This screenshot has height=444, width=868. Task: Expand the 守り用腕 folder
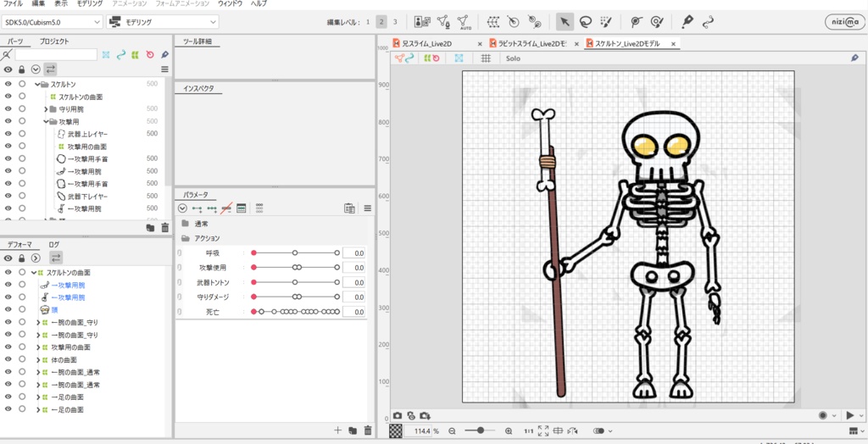tap(46, 109)
